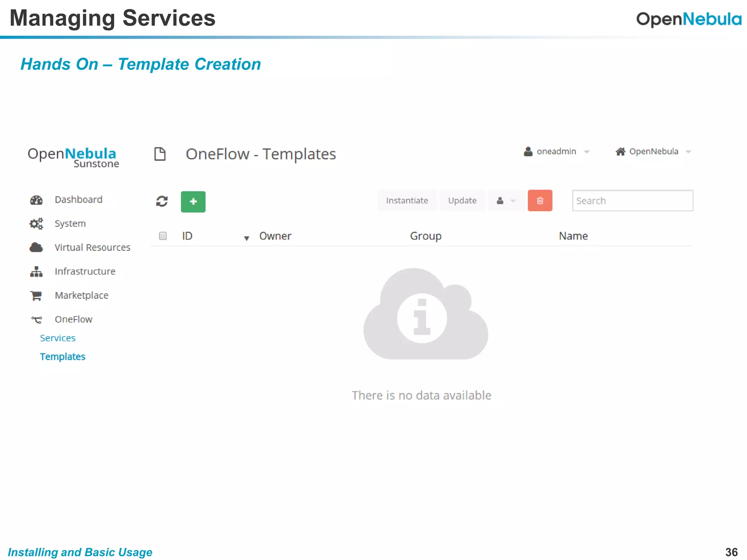This screenshot has width=747, height=560.
Task: Go to OneFlow Templates submenu
Action: click(x=62, y=357)
